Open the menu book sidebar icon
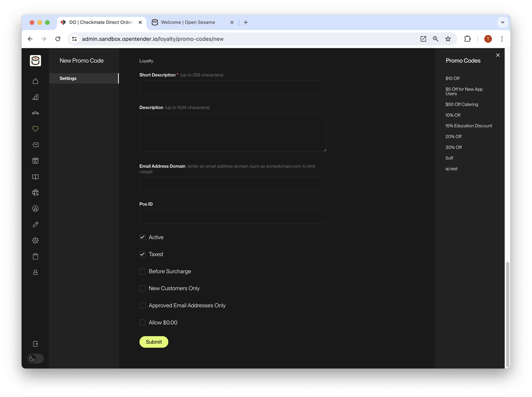532x397 pixels. click(x=35, y=177)
